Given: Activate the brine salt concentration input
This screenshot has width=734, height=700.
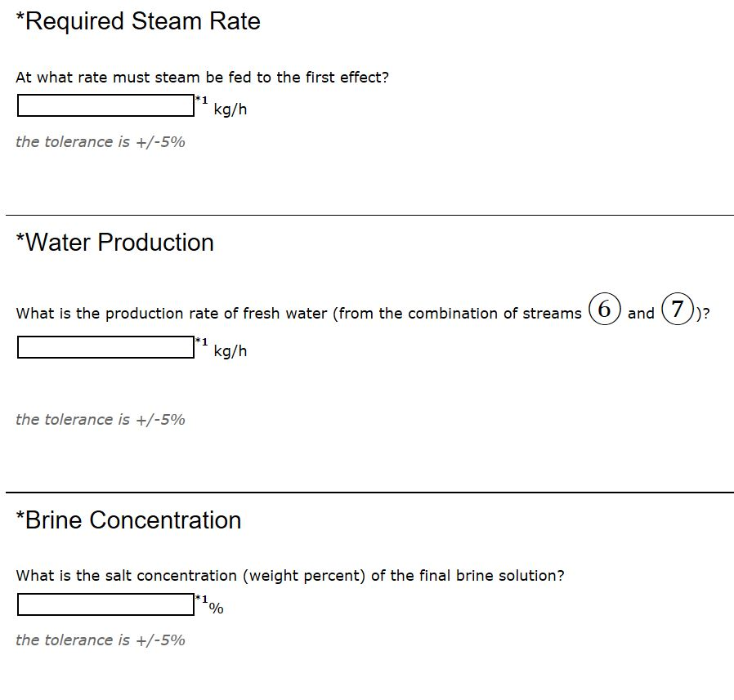Looking at the screenshot, I should [105, 604].
